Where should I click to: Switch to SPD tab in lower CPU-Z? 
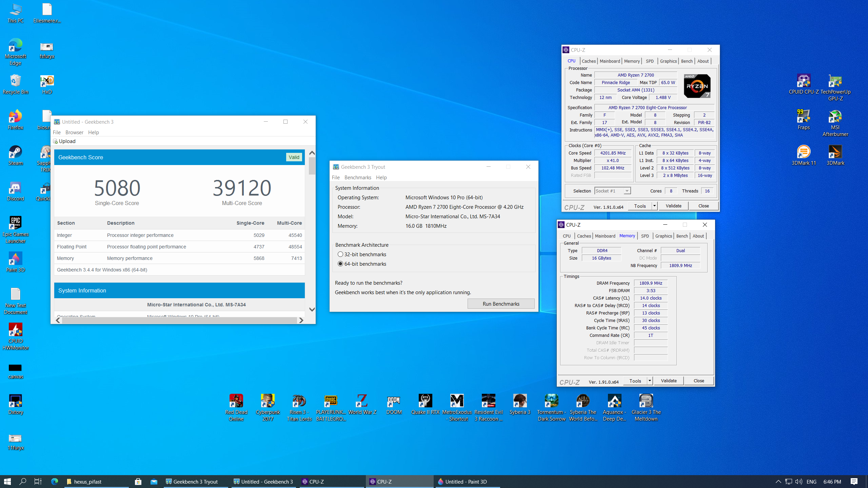click(645, 236)
